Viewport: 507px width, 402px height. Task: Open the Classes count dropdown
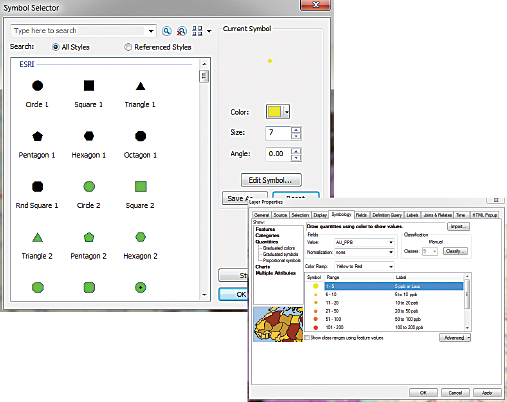[434, 251]
